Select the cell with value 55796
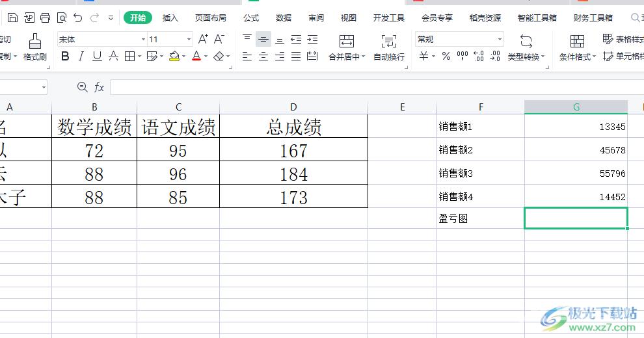The height and width of the screenshot is (338, 644). 576,173
